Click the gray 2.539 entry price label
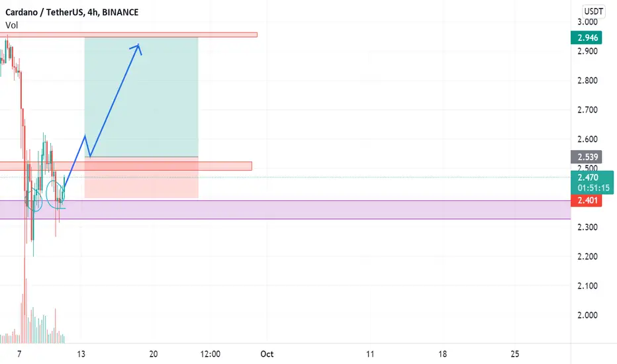The image size is (617, 364). click(587, 157)
